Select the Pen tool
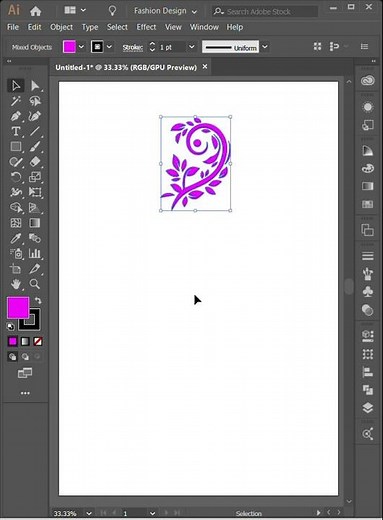 pyautogui.click(x=16, y=116)
